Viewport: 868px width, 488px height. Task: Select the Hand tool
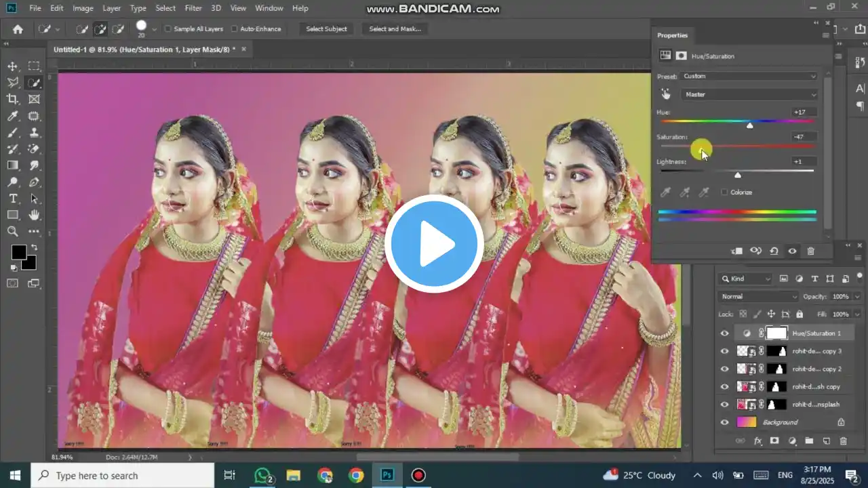pyautogui.click(x=34, y=216)
